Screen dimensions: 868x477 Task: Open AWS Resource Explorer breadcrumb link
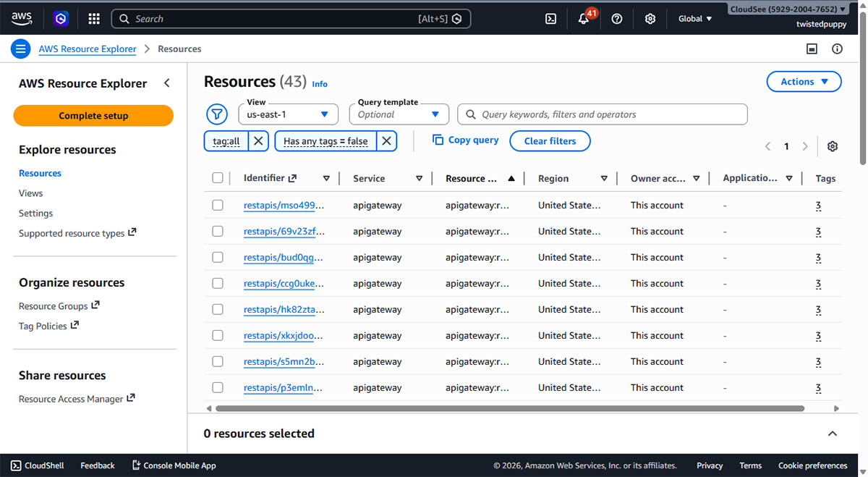point(88,49)
